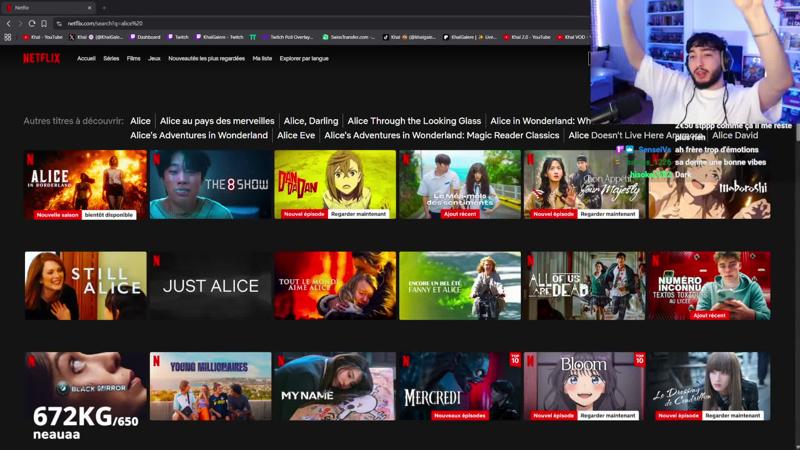Open the Twitch Poll Overlay bookmark
Viewport: 800px width, 450px height.
288,37
